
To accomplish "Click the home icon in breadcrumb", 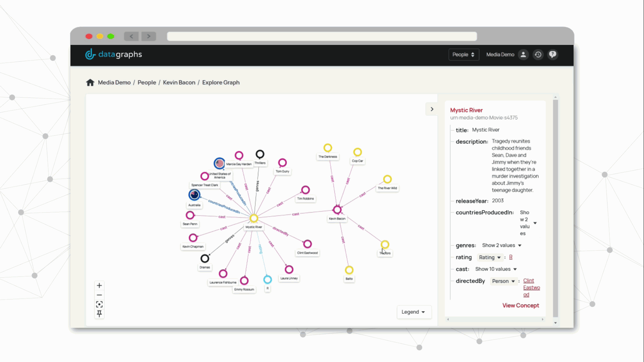I will coord(90,82).
